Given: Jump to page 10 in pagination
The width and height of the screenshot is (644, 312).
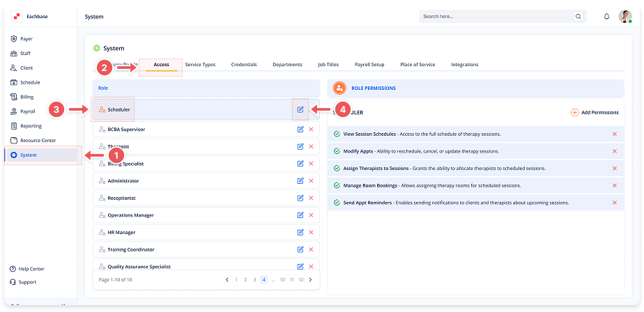Looking at the screenshot, I should pyautogui.click(x=282, y=280).
